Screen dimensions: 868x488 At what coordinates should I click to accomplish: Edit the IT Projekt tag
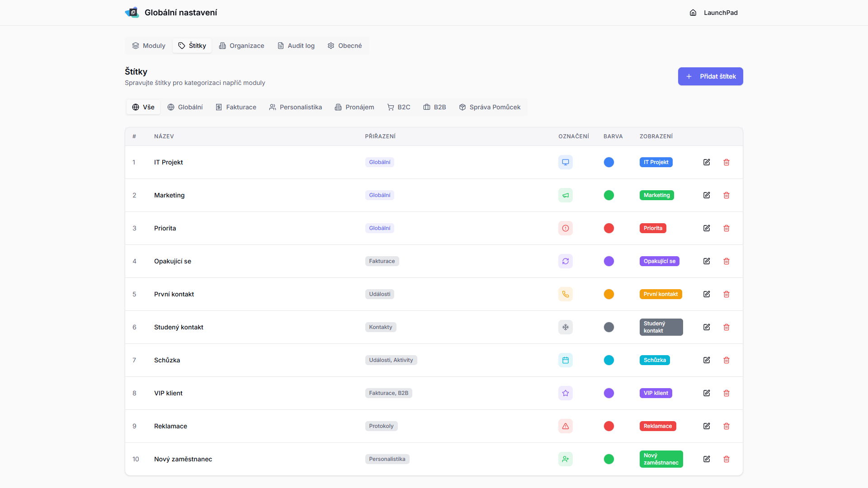tap(707, 162)
